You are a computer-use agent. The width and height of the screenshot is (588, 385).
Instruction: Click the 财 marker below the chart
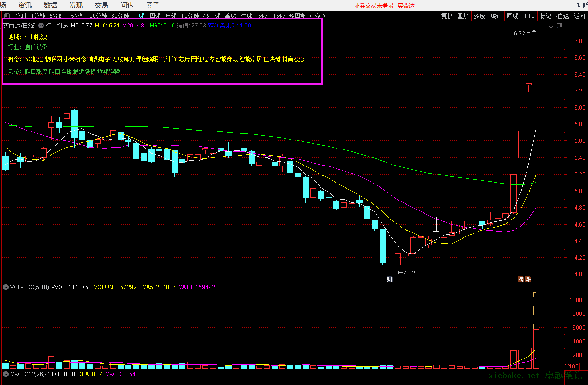click(x=389, y=279)
